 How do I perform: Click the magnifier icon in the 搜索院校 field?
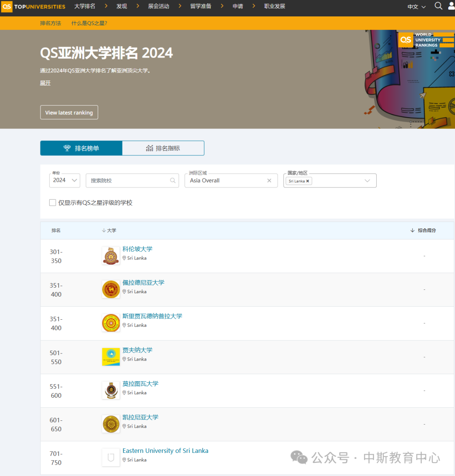[173, 181]
